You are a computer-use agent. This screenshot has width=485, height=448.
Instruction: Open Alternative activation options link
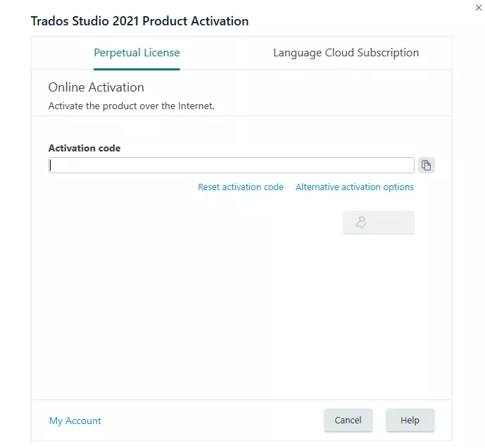(354, 187)
